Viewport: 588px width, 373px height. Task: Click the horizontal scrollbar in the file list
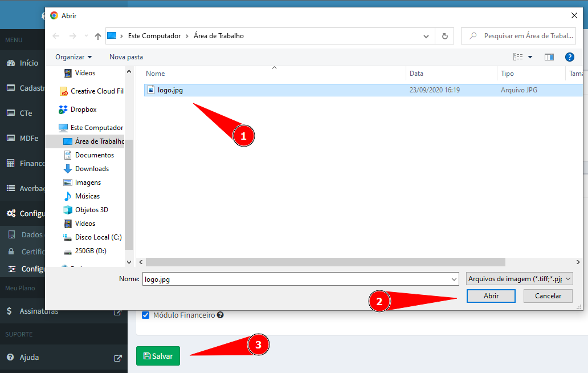pyautogui.click(x=325, y=262)
